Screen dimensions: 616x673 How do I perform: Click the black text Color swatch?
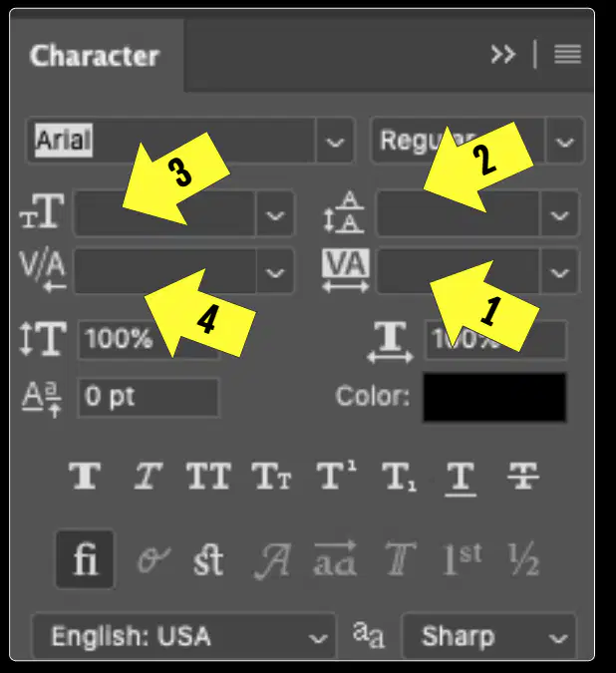[494, 398]
